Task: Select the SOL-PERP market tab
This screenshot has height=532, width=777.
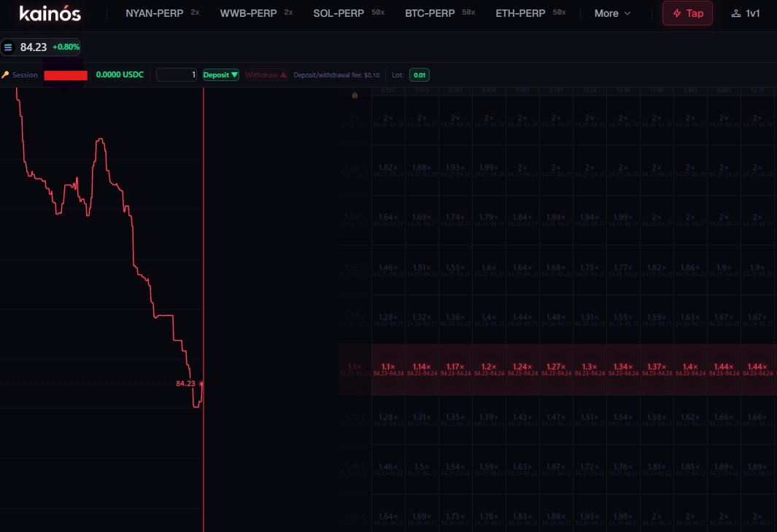Action: (x=349, y=13)
